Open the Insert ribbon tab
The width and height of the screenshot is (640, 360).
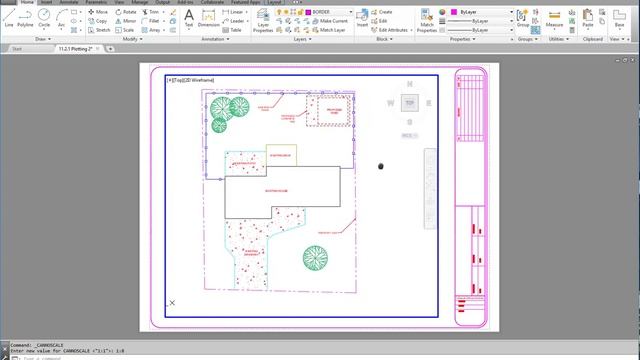pos(46,2)
